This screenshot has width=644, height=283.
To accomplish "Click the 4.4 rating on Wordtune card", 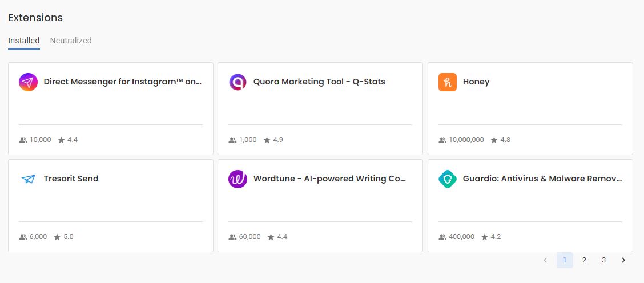I will point(282,237).
